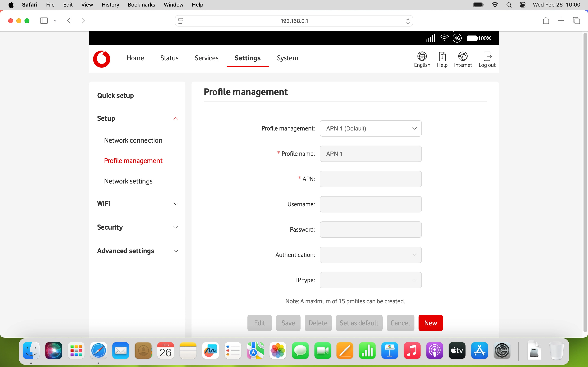Switch to the System tab
Image resolution: width=588 pixels, height=367 pixels.
click(x=287, y=58)
